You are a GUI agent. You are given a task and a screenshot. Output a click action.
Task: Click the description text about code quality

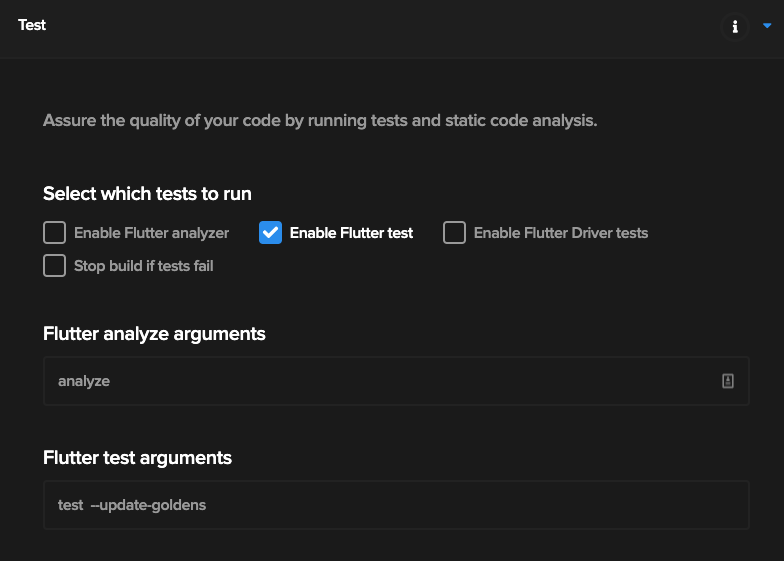(320, 121)
